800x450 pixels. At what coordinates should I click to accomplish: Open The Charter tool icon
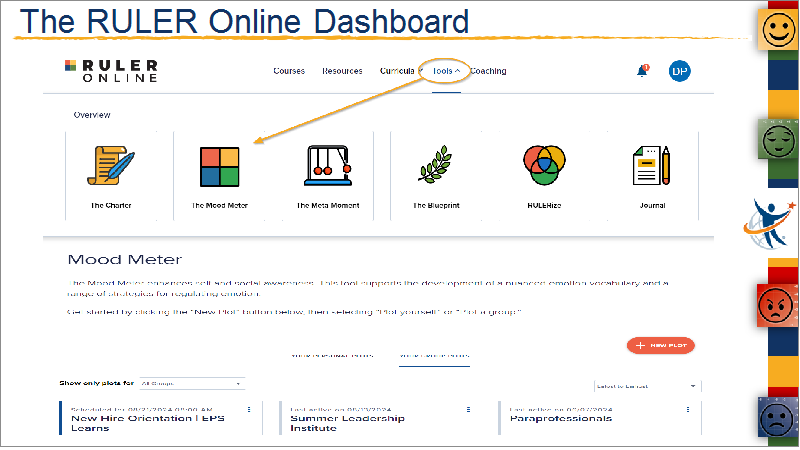pos(111,165)
